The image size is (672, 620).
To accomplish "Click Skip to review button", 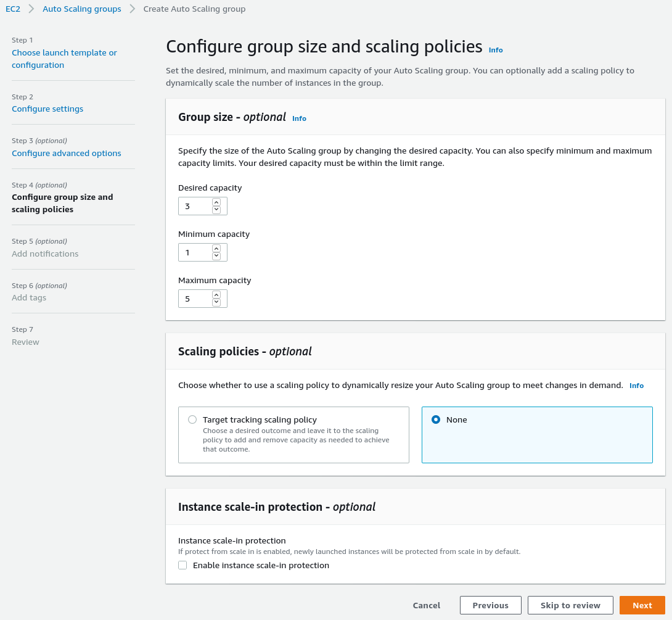I will coord(570,605).
